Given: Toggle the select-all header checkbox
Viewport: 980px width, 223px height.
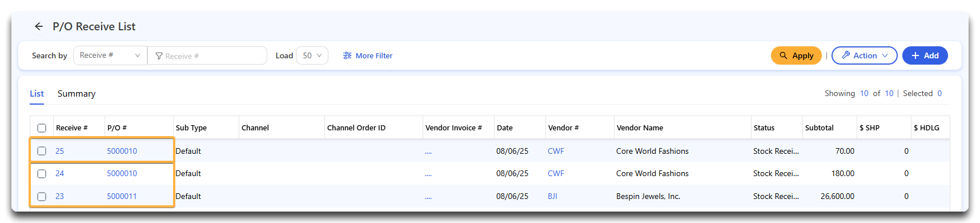Looking at the screenshot, I should (x=42, y=128).
